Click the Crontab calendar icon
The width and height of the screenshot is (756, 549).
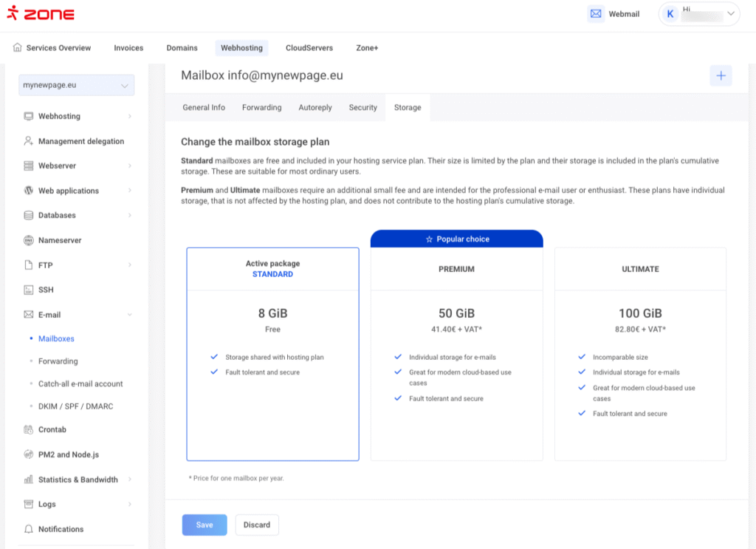tap(29, 430)
